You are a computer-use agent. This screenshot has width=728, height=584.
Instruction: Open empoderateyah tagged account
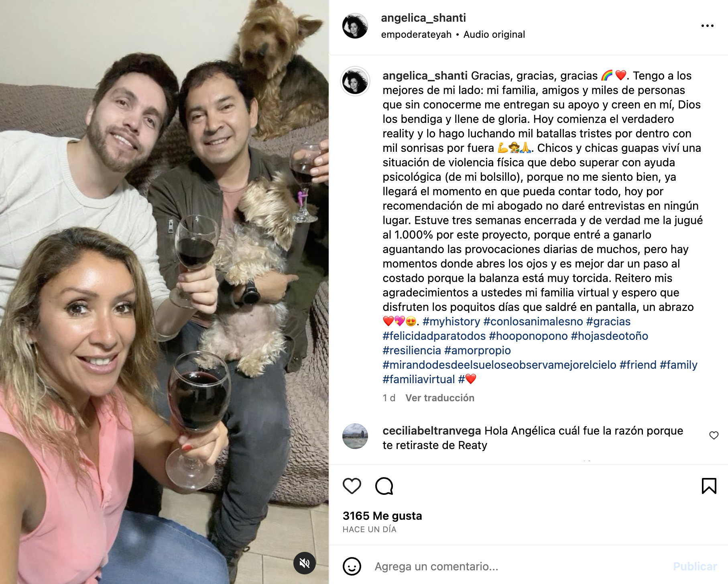pyautogui.click(x=416, y=35)
